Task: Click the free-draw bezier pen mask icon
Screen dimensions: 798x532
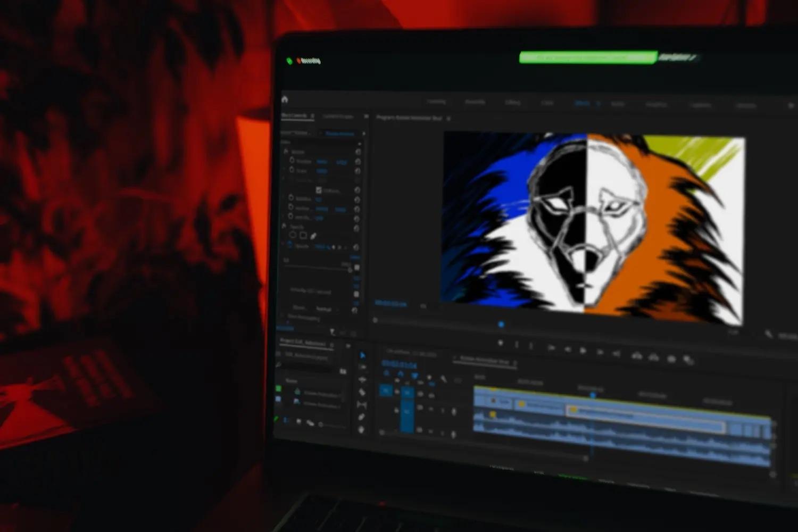Action: coord(313,236)
